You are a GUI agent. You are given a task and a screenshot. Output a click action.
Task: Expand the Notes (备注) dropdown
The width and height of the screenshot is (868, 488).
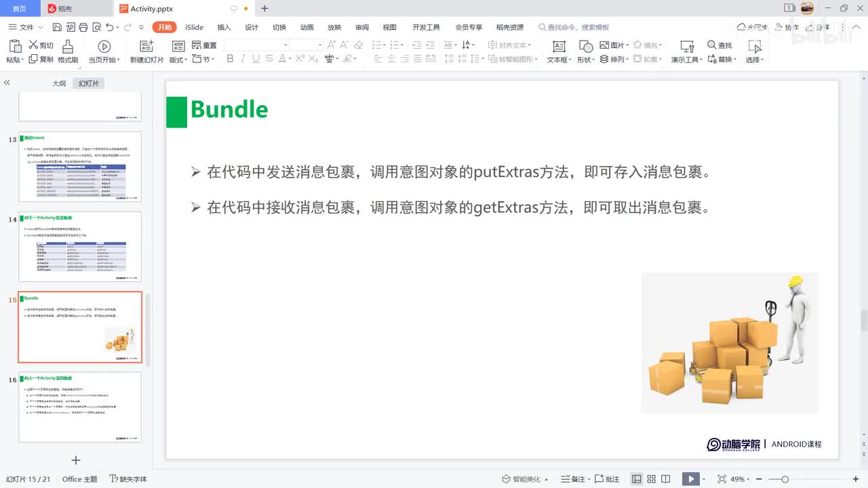click(589, 479)
